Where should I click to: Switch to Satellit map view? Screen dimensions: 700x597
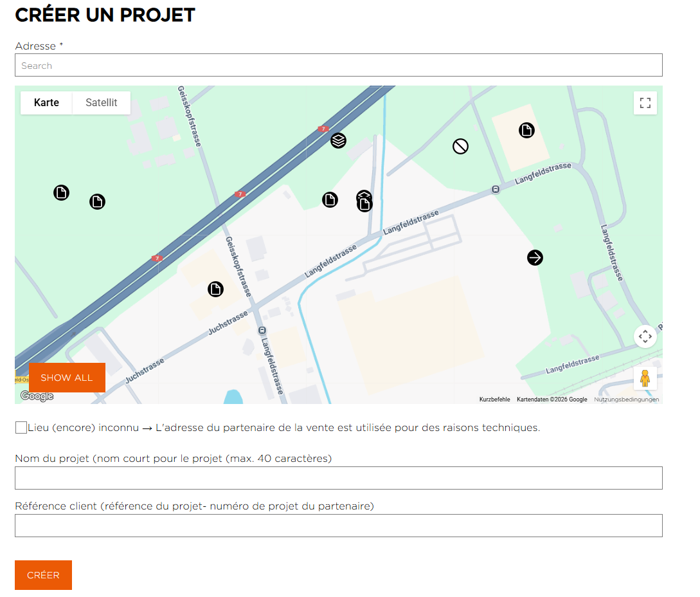tap(102, 103)
